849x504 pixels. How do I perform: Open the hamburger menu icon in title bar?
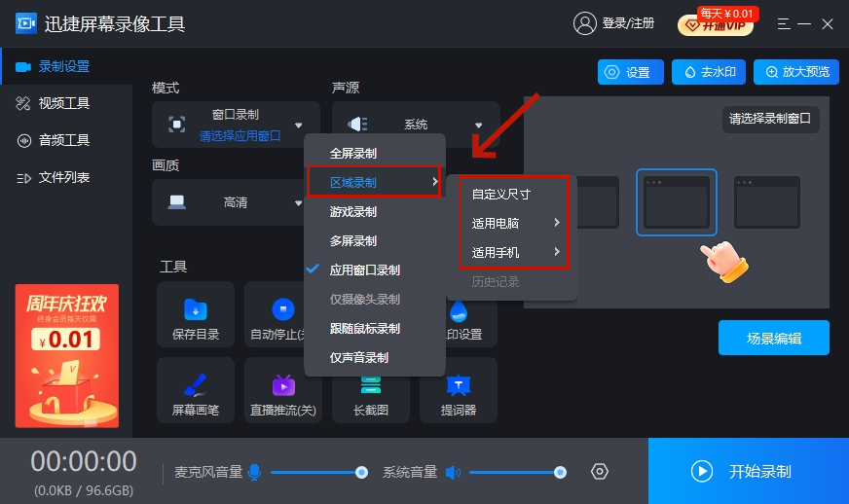pyautogui.click(x=784, y=23)
